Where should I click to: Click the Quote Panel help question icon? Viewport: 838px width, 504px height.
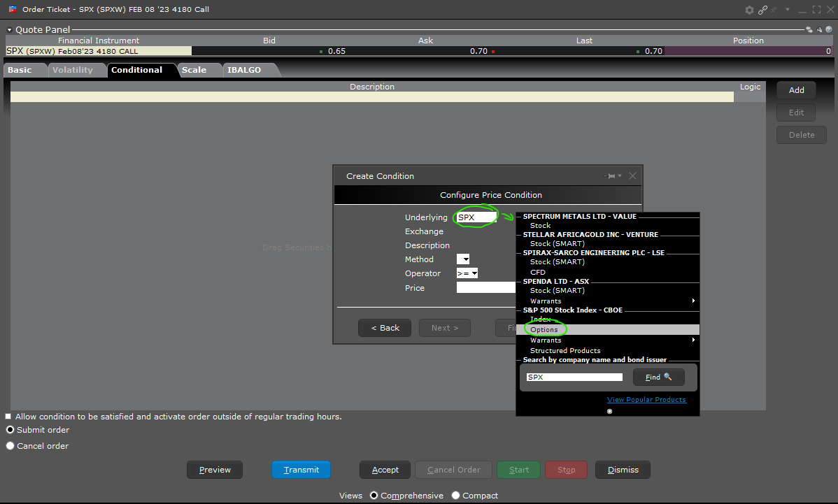tap(829, 30)
